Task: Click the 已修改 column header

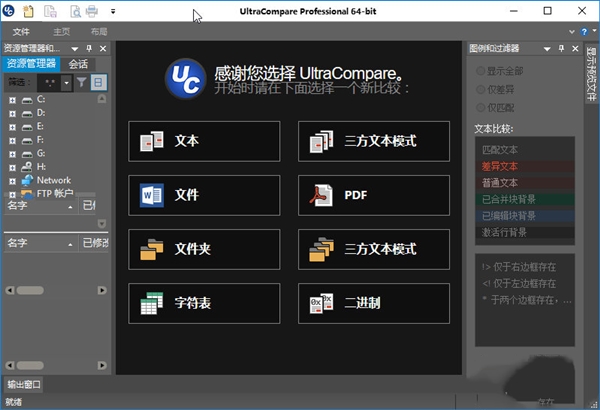Action: (x=95, y=243)
